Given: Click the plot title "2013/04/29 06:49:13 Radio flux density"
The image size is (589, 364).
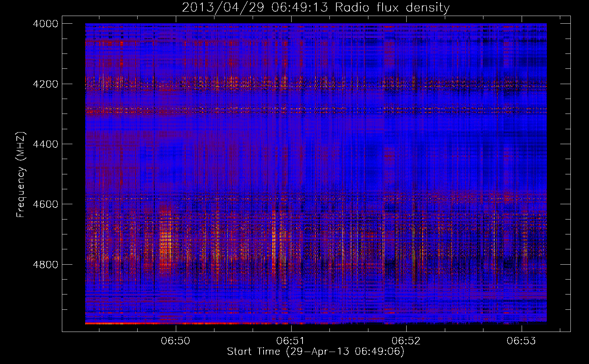Looking at the screenshot, I should (x=316, y=7).
